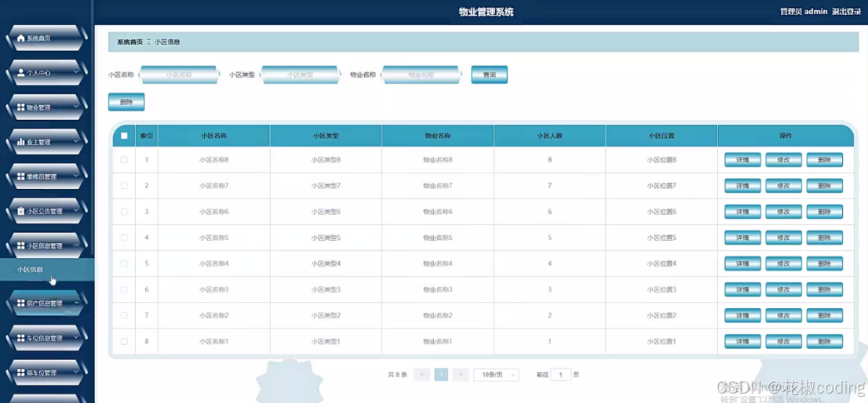The width and height of the screenshot is (868, 403).
Task: Click the cell 小区位置8
Action: [662, 160]
